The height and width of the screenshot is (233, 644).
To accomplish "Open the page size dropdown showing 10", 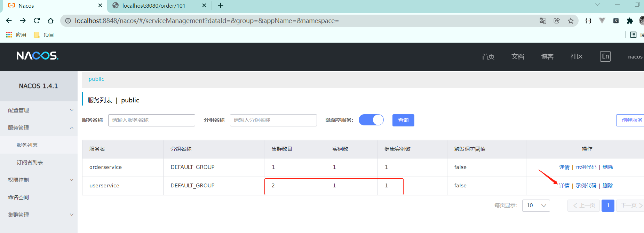I will coord(536,205).
